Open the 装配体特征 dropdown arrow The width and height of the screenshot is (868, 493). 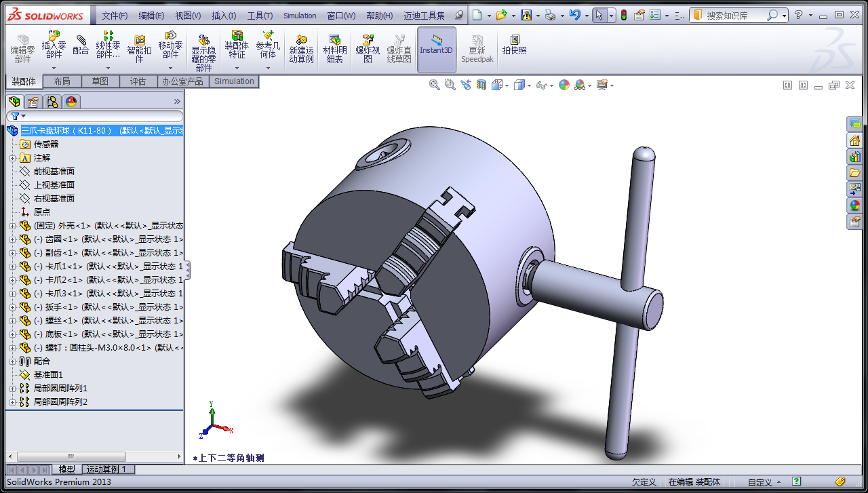[237, 68]
